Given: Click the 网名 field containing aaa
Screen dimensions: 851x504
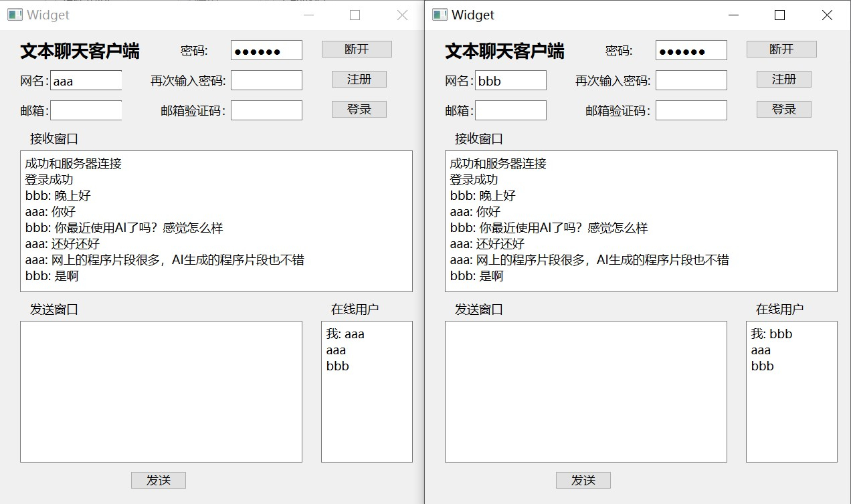Looking at the screenshot, I should tap(86, 81).
